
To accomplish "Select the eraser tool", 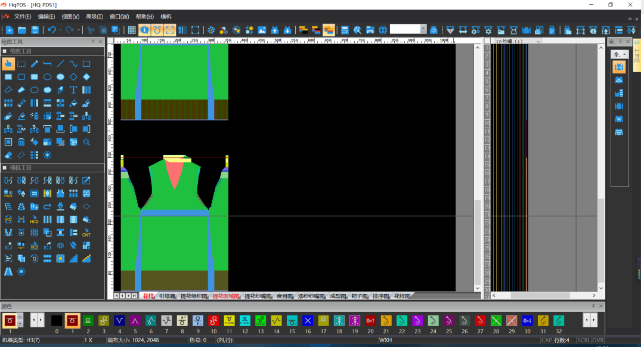I will [8, 155].
